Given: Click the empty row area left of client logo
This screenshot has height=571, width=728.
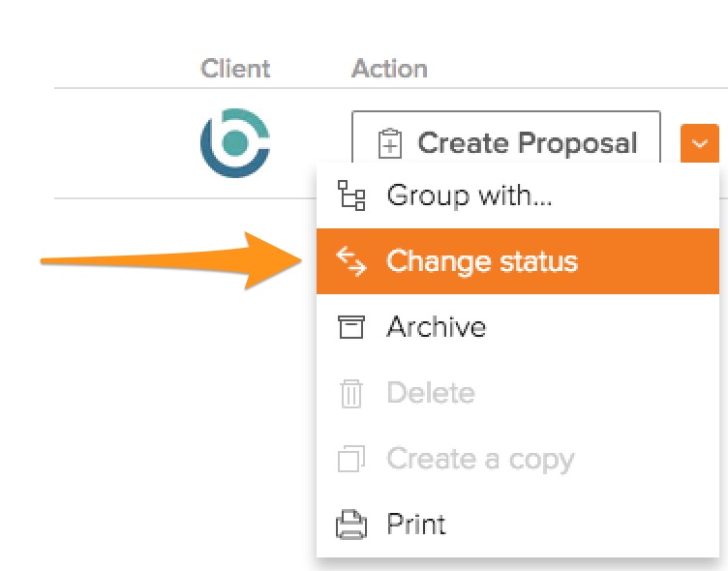Looking at the screenshot, I should click(116, 143).
